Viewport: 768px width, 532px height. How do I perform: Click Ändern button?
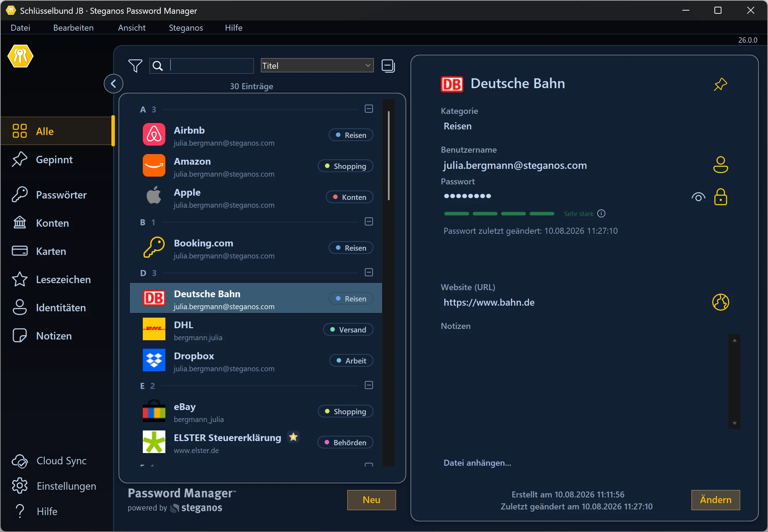point(715,500)
